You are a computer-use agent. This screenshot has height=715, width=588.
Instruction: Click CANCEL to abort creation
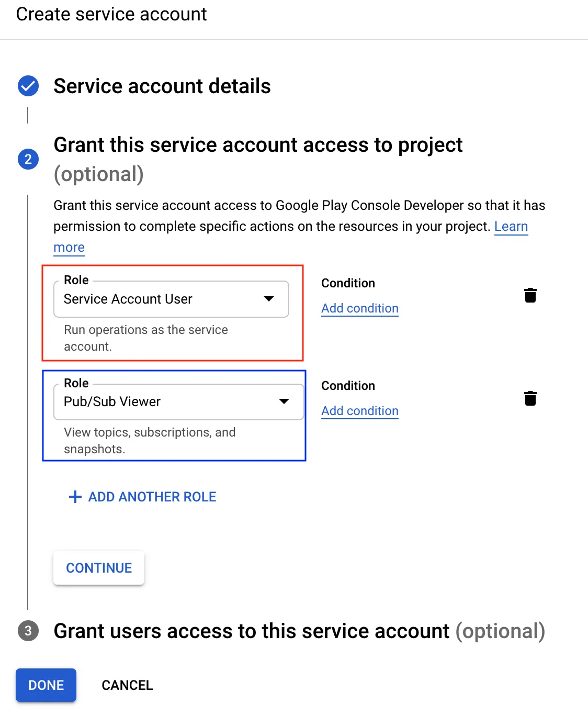point(127,685)
